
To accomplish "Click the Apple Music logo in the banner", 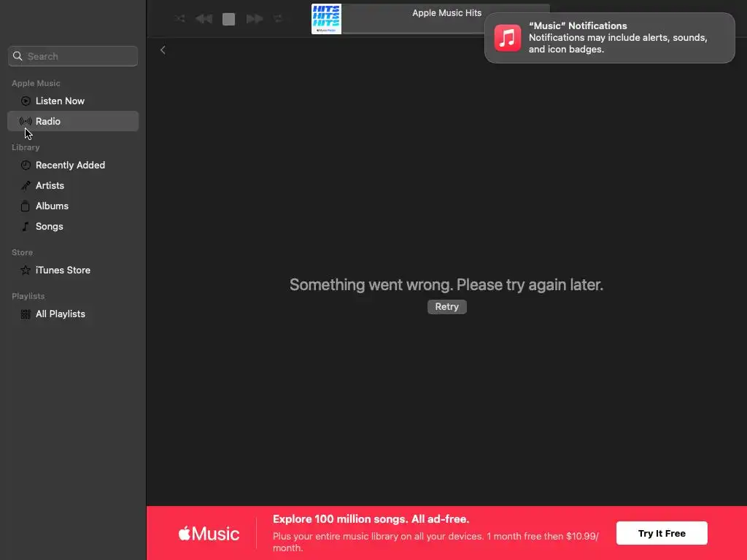I will click(209, 534).
